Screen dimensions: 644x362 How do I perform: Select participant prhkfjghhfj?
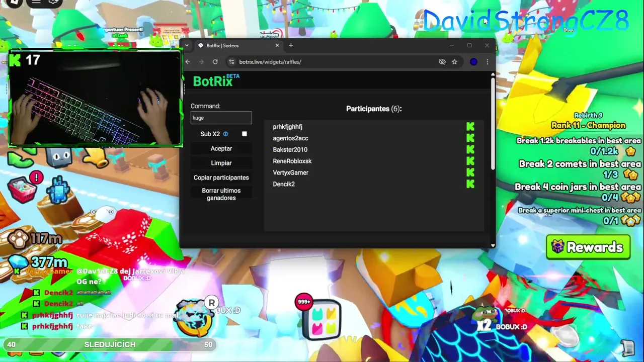point(288,127)
